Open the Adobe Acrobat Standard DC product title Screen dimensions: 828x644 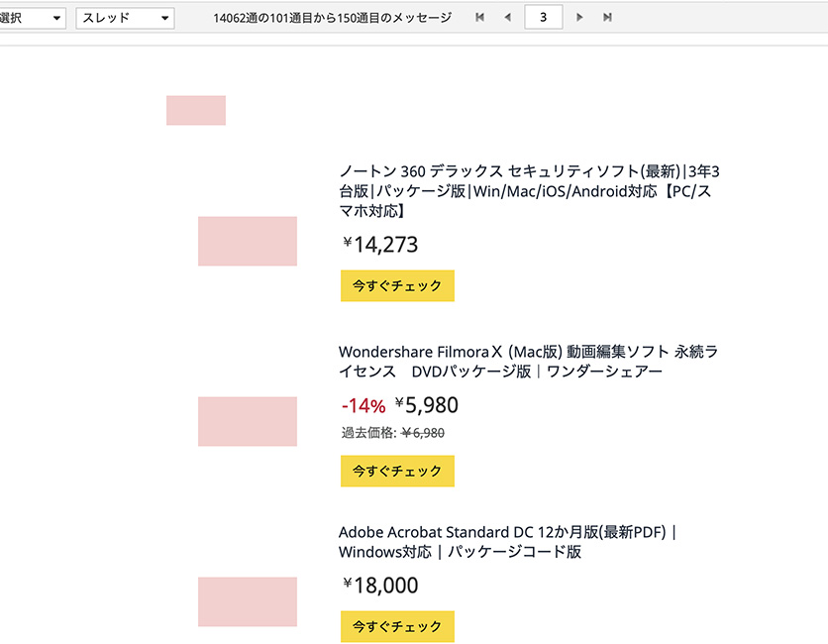(507, 542)
